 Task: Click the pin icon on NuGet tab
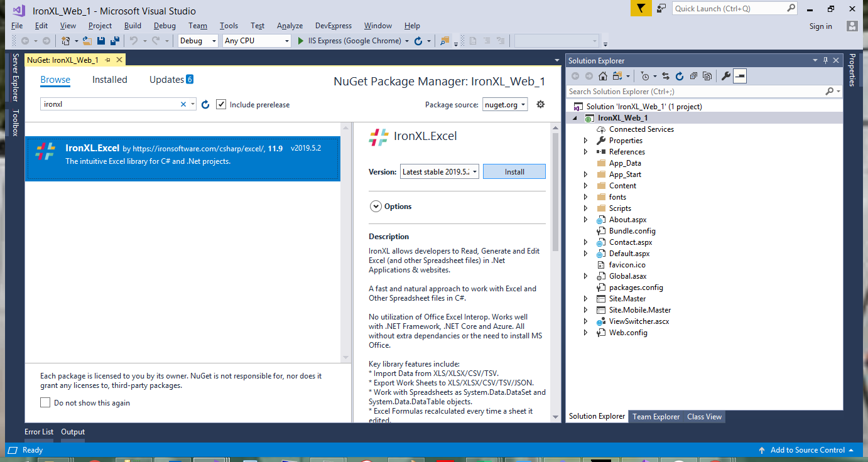107,60
